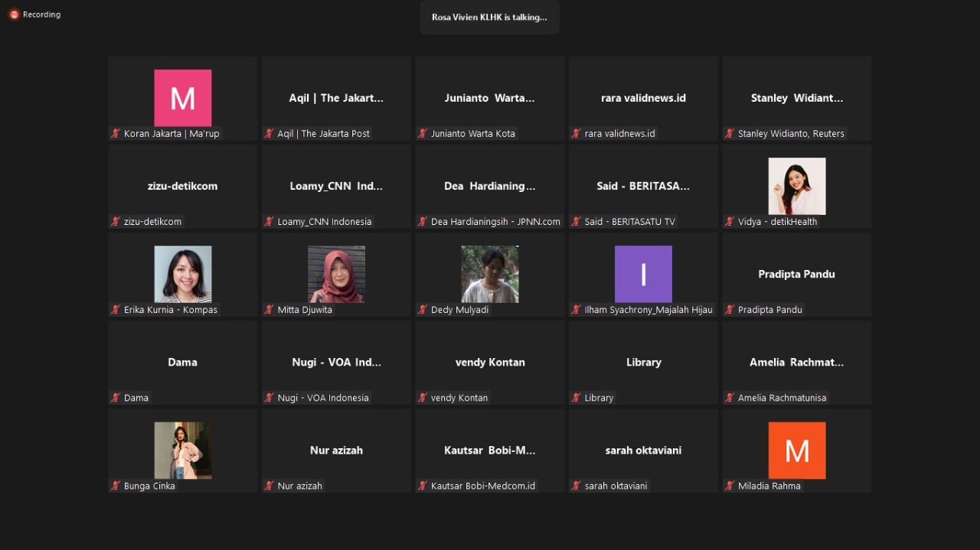Select Erika Kurnia - Kompas profile photo
Viewport: 980px width, 550px height.
click(183, 274)
